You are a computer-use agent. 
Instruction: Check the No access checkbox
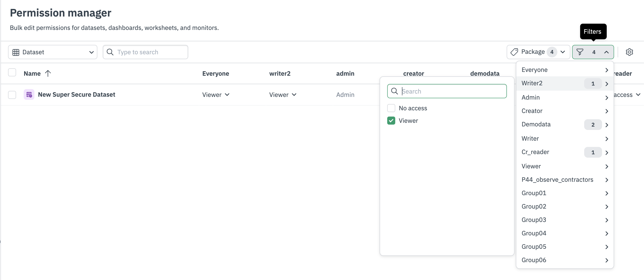(x=391, y=108)
